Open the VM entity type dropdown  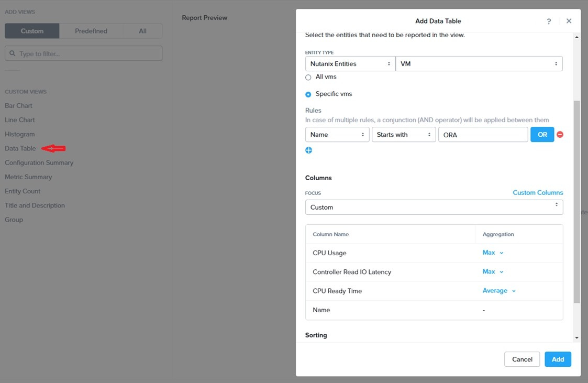click(x=479, y=64)
